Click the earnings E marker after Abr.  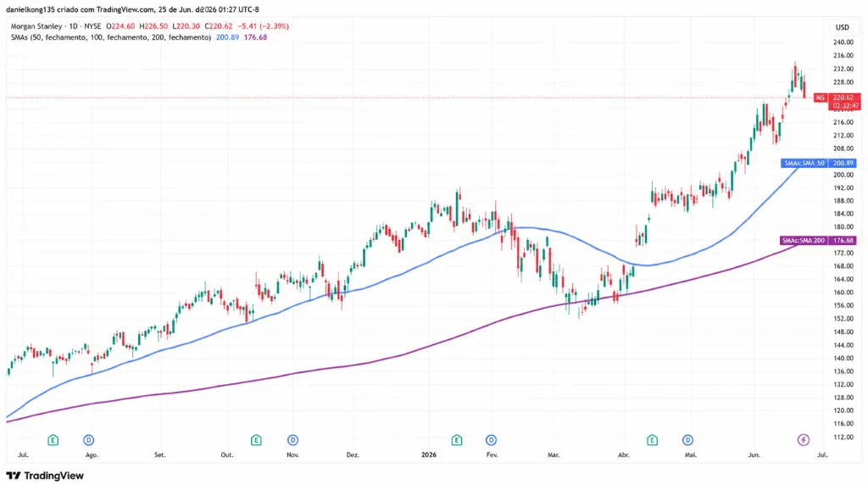(x=652, y=440)
